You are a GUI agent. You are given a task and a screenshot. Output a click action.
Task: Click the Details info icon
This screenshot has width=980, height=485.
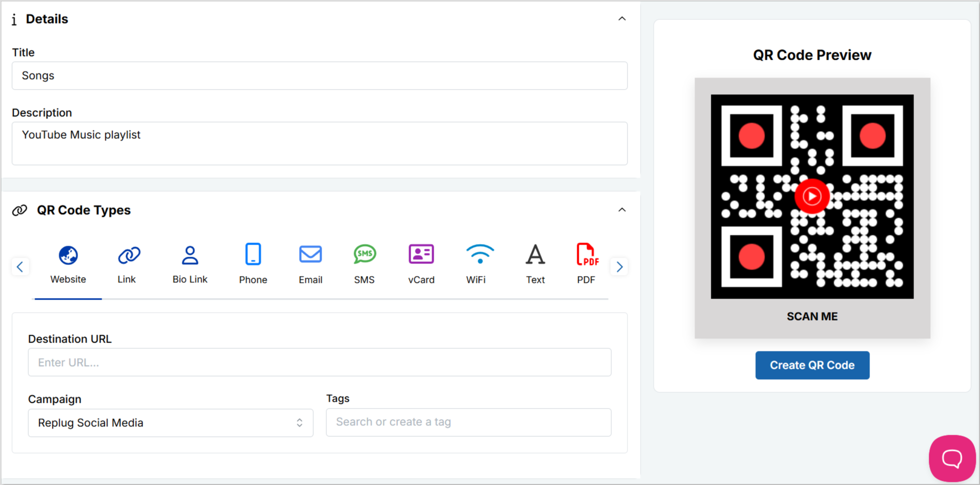pyautogui.click(x=14, y=19)
